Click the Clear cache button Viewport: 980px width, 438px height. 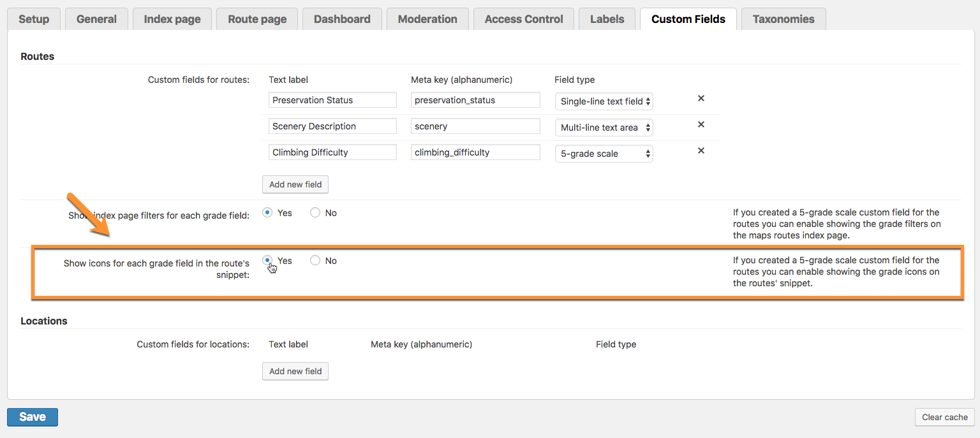944,417
